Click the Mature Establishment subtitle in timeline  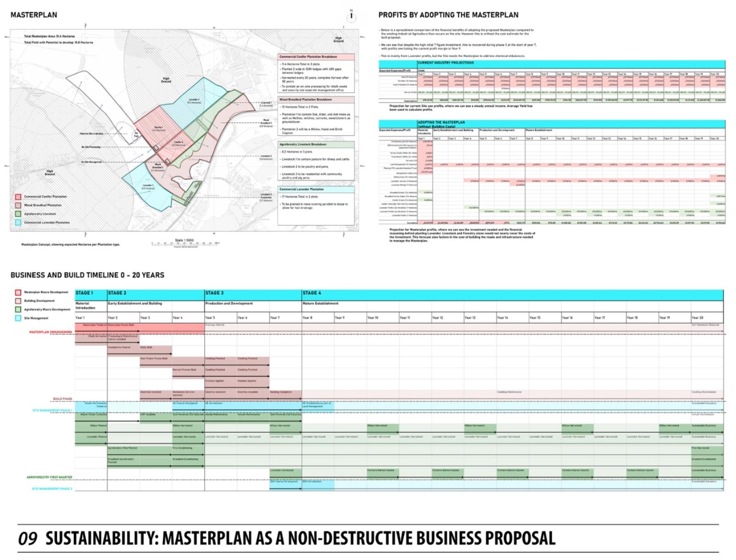tap(321, 303)
